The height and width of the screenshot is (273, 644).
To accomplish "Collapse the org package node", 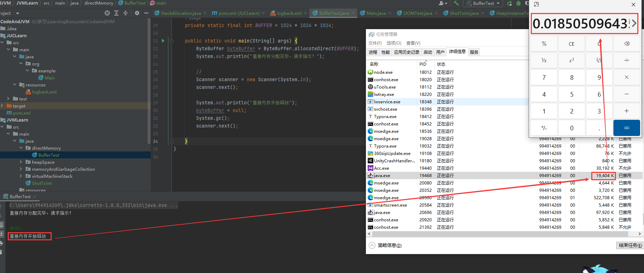I will tap(21, 64).
